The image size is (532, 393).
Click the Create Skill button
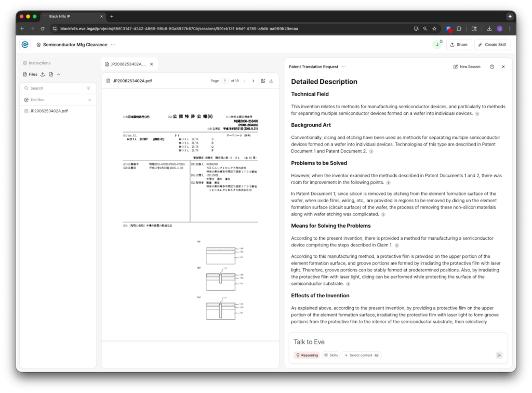coord(491,45)
